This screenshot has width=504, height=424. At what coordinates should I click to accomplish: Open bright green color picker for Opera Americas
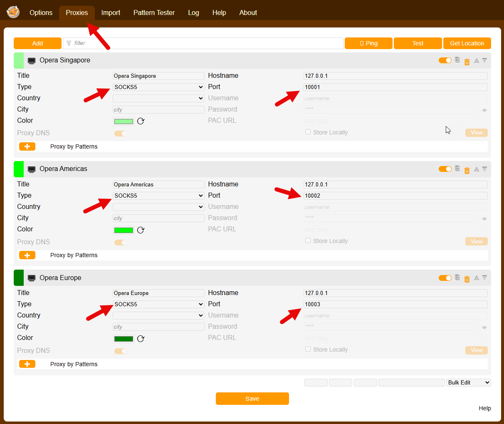point(124,230)
